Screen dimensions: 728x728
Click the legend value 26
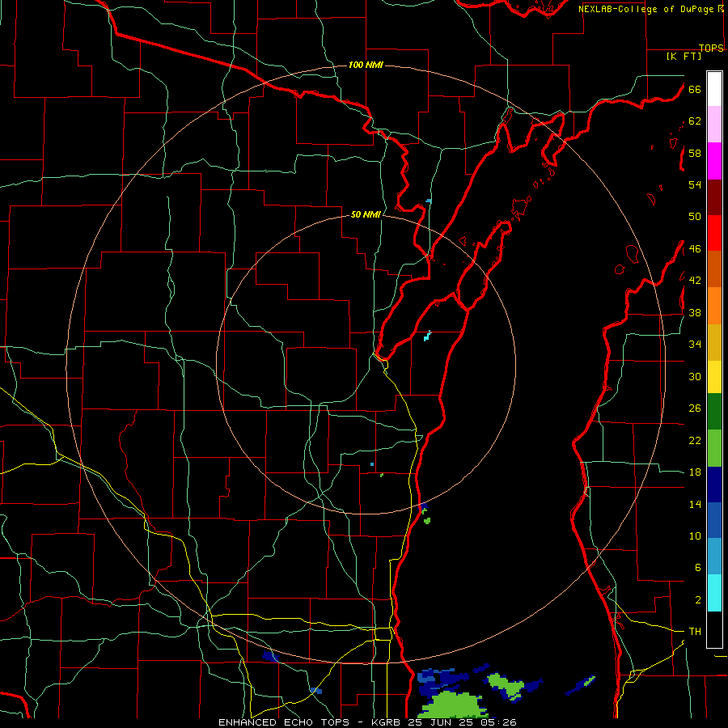pos(695,408)
